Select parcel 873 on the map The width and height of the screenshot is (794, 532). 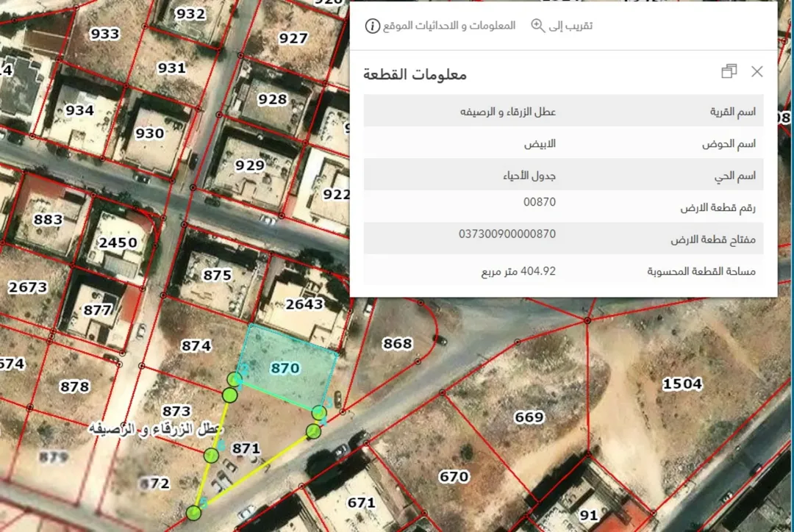tap(176, 411)
